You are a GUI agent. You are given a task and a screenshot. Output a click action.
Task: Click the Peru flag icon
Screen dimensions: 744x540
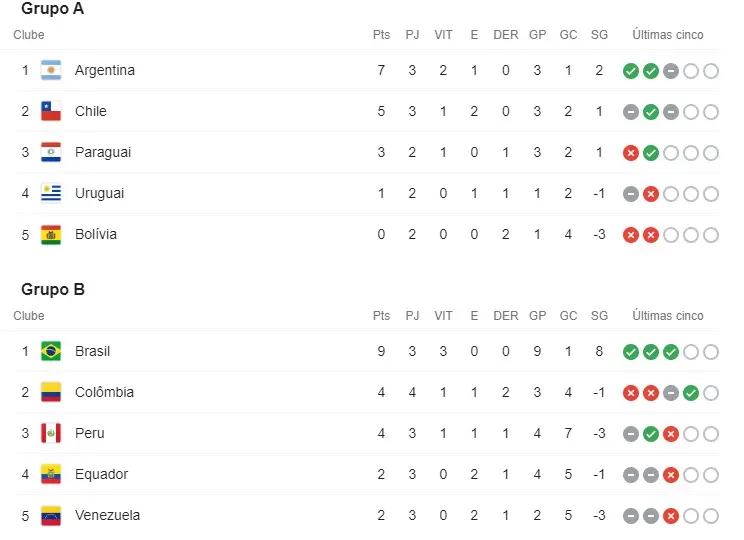[51, 434]
